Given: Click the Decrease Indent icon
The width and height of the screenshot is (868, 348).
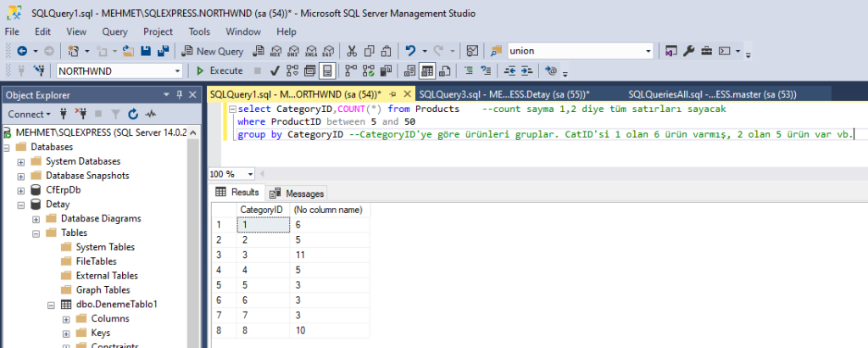Looking at the screenshot, I should click(509, 70).
